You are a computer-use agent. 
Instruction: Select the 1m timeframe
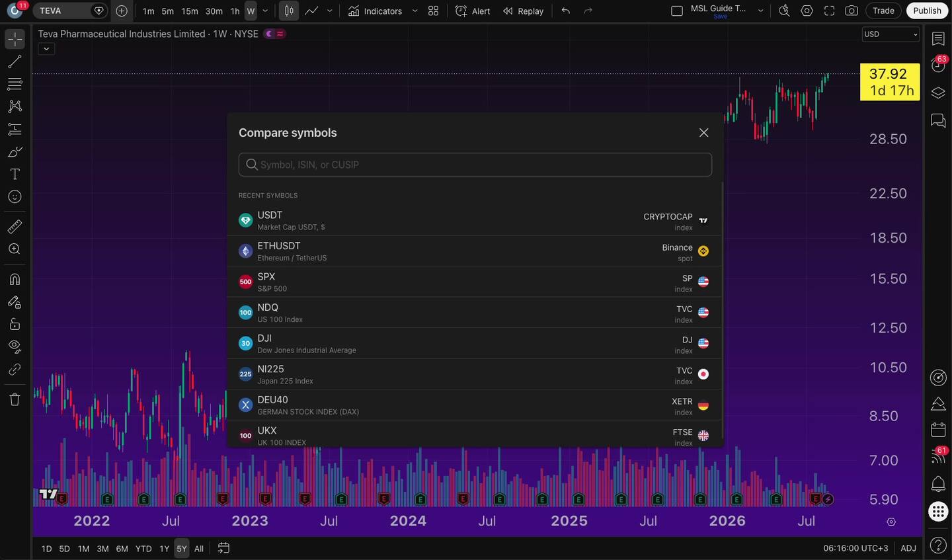pyautogui.click(x=149, y=11)
